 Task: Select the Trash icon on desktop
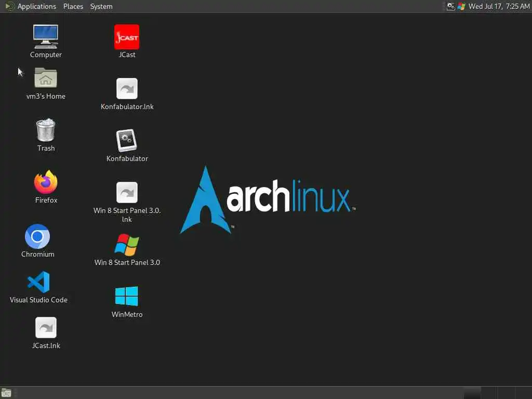point(46,130)
